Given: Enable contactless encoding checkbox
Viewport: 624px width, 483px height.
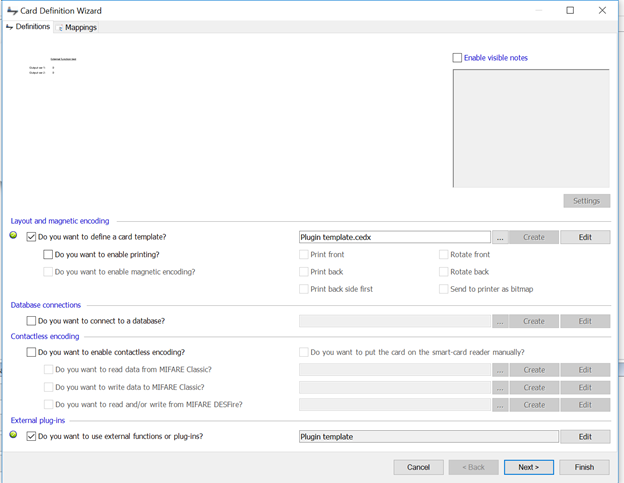Looking at the screenshot, I should click(32, 352).
